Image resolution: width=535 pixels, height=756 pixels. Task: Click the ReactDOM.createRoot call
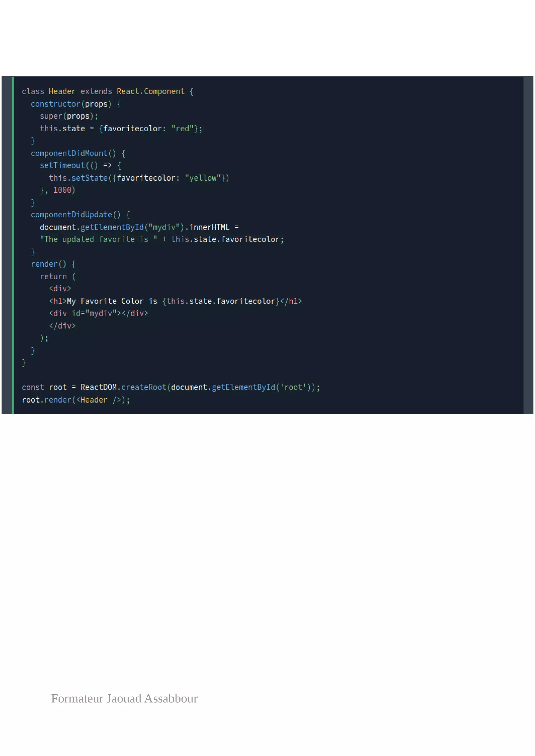pyautogui.click(x=123, y=388)
